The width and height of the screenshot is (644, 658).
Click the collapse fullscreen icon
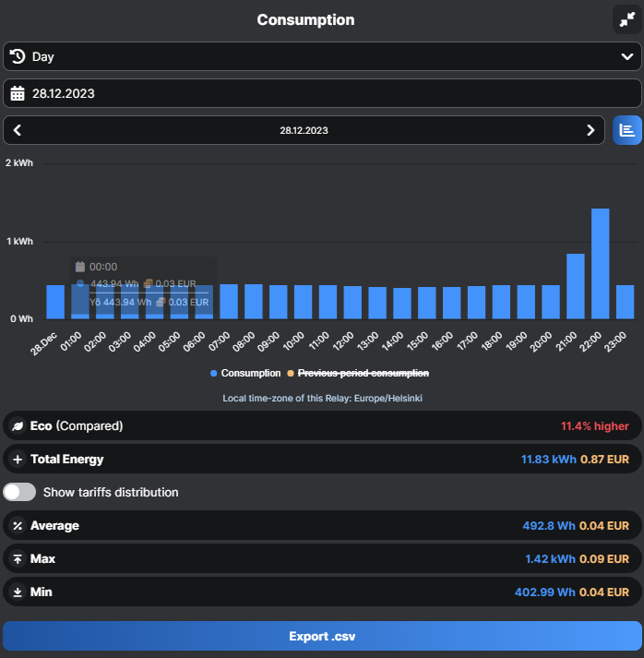click(x=627, y=19)
